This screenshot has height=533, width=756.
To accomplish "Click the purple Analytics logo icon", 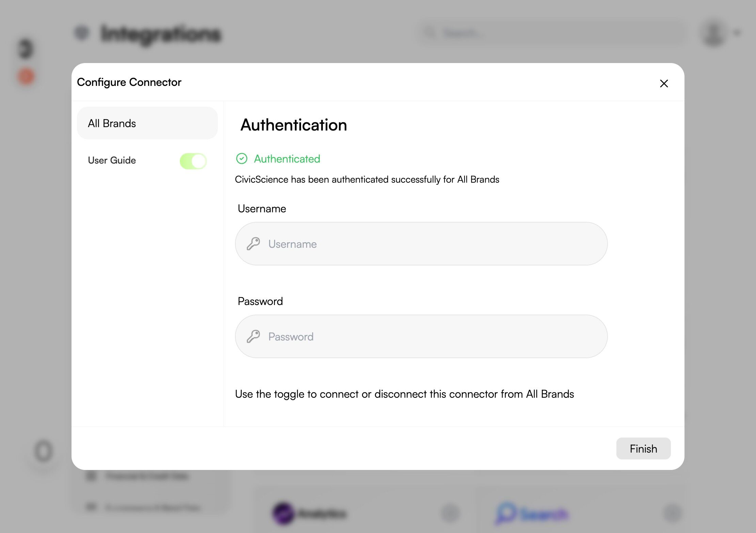I will coord(283,513).
